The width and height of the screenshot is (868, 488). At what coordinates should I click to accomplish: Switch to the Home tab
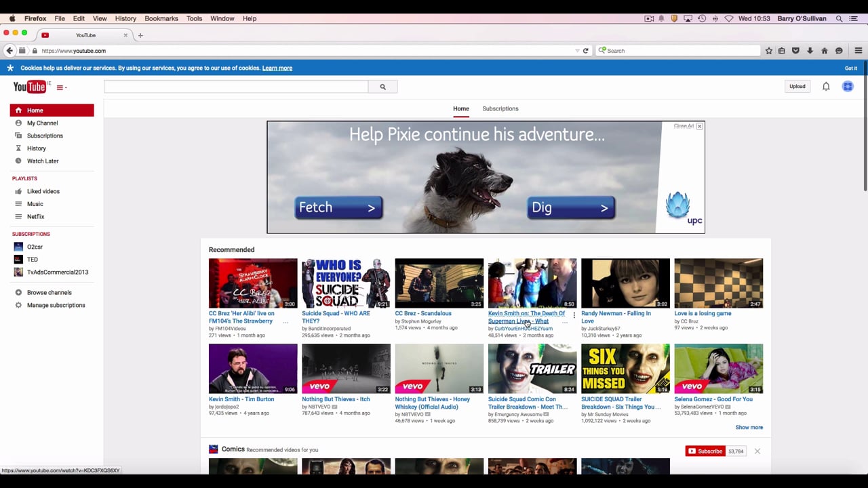461,108
